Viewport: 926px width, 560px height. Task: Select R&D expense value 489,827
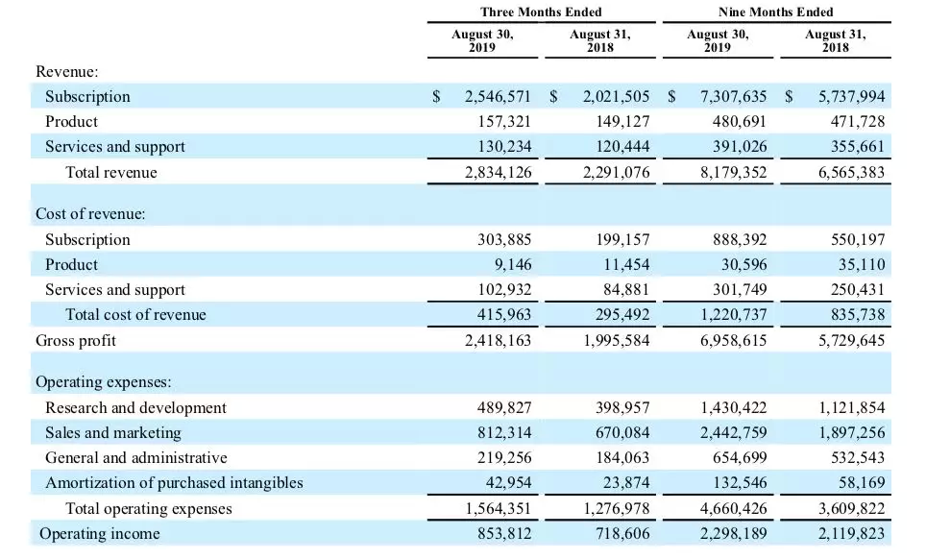point(504,408)
